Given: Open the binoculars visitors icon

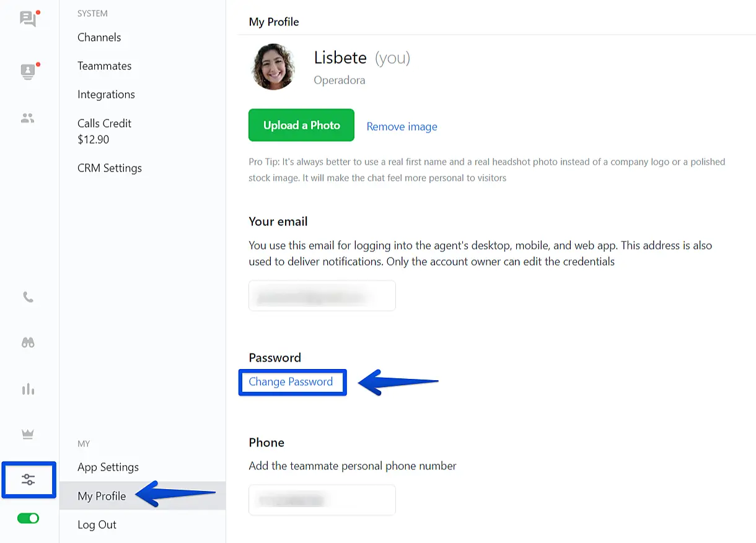Looking at the screenshot, I should 29,342.
